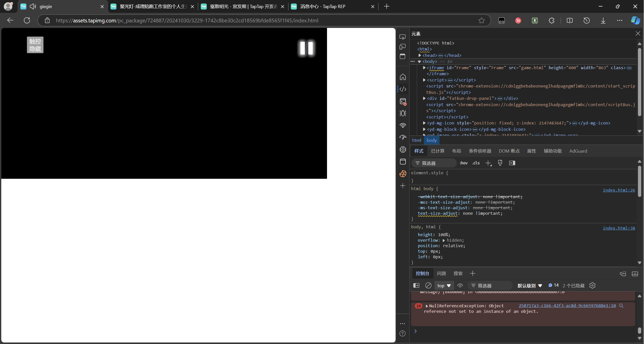The image size is (644, 344).
Task: Expand the iframe Frame node
Action: pos(424,68)
